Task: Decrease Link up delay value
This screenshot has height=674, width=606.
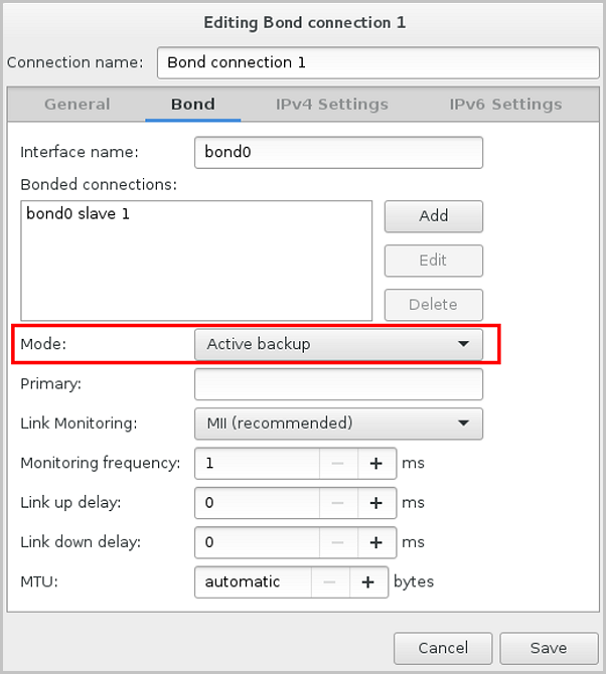Action: click(338, 503)
